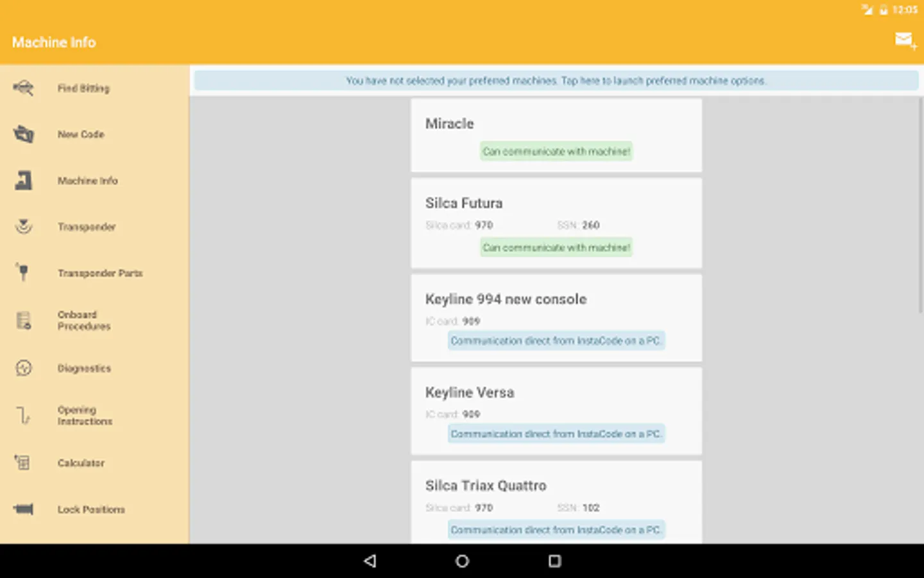
Task: Tap the Lock Positions icon
Action: pos(23,509)
